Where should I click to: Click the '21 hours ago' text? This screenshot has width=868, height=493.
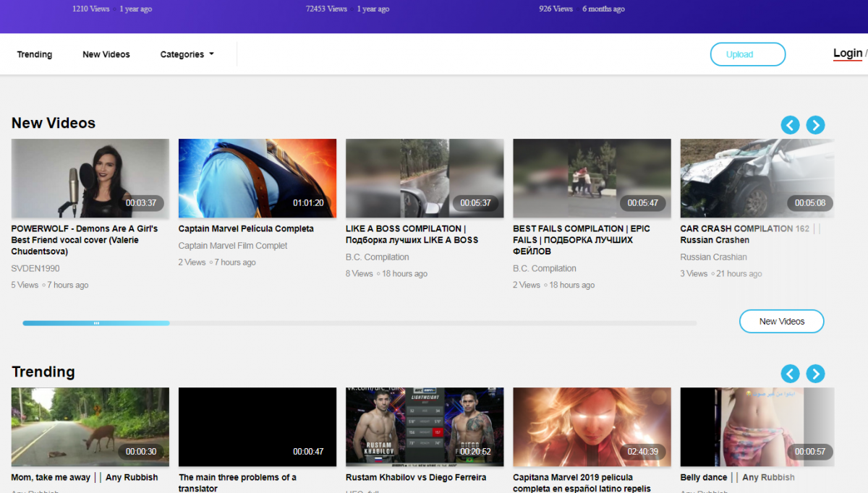pyautogui.click(x=739, y=274)
